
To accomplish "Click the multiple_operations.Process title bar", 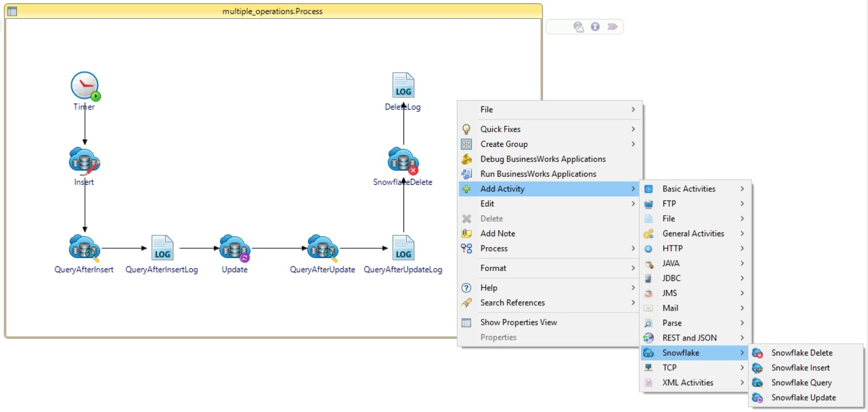I will (272, 11).
